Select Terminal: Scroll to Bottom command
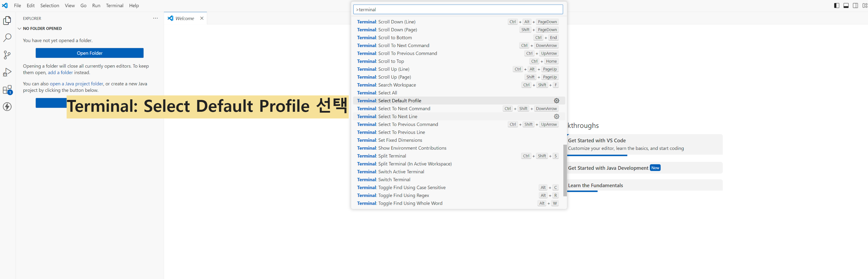 [x=459, y=38]
